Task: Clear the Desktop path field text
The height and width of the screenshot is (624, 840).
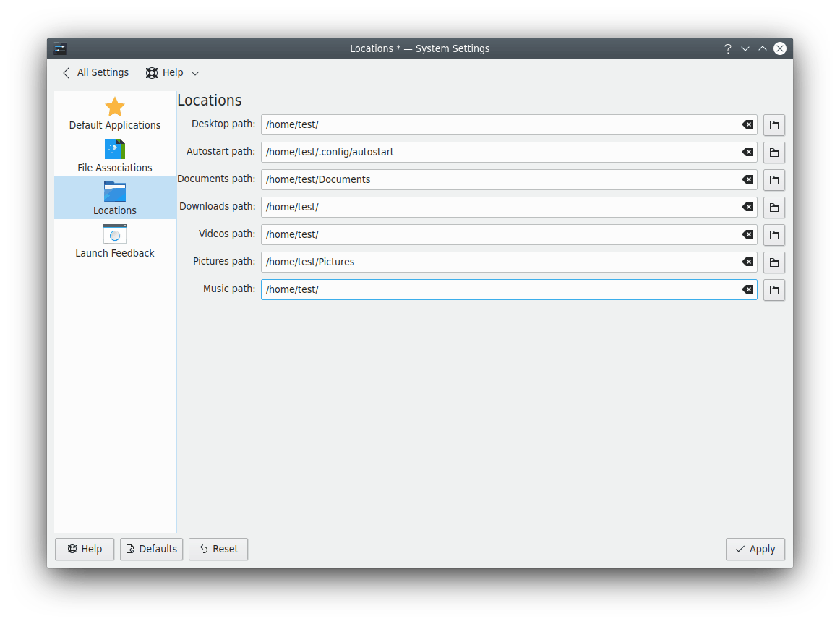Action: click(747, 124)
